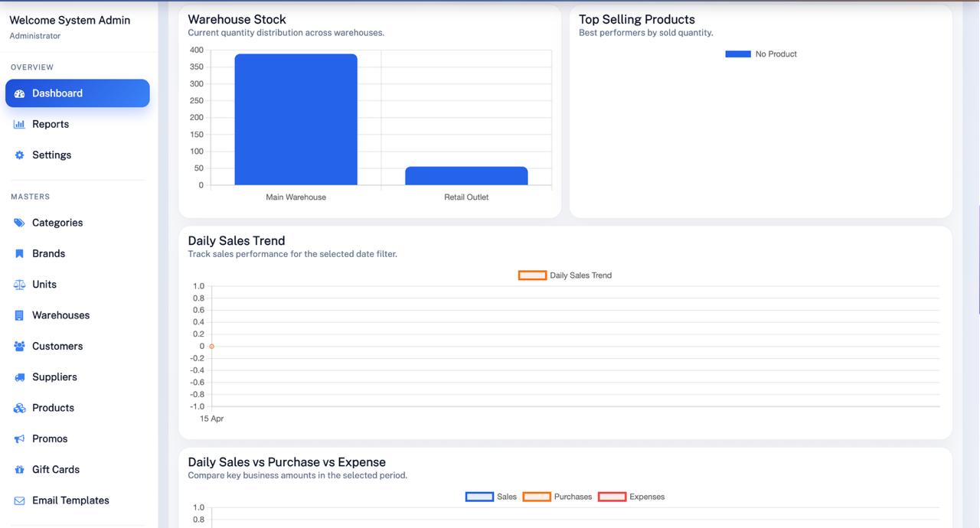The image size is (980, 528).
Task: Click the Main Warehouse bar in the chart
Action: (296, 119)
